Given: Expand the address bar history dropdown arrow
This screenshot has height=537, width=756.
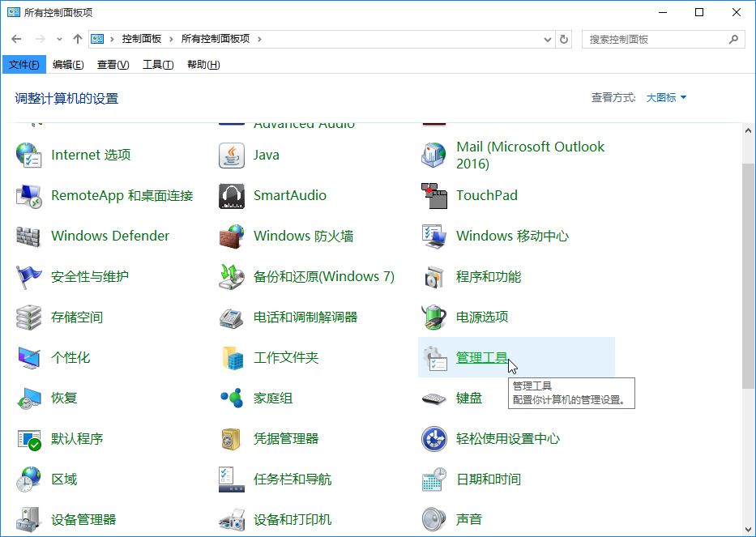Looking at the screenshot, I should [547, 40].
